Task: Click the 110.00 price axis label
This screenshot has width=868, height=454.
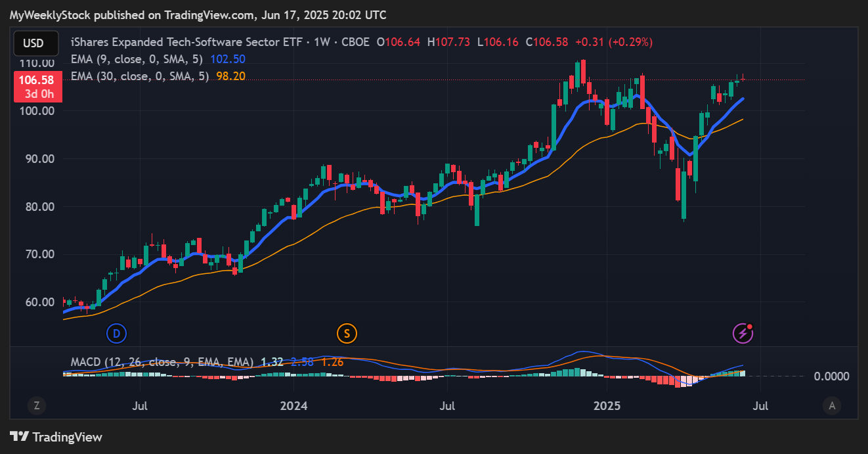Action: click(38, 63)
